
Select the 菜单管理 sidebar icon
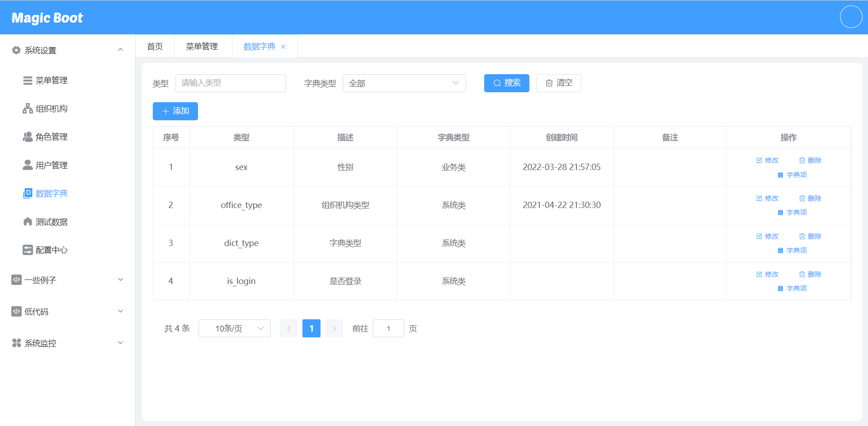pos(28,80)
